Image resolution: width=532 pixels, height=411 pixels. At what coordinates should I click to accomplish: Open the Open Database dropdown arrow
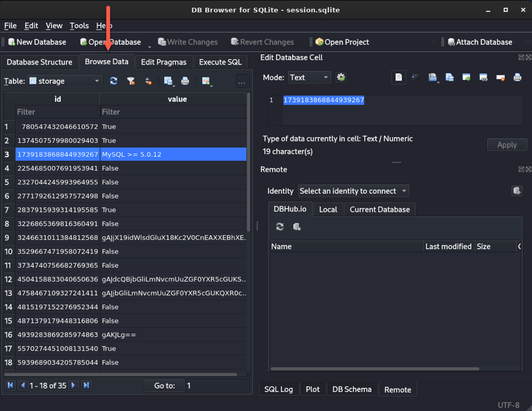(150, 46)
